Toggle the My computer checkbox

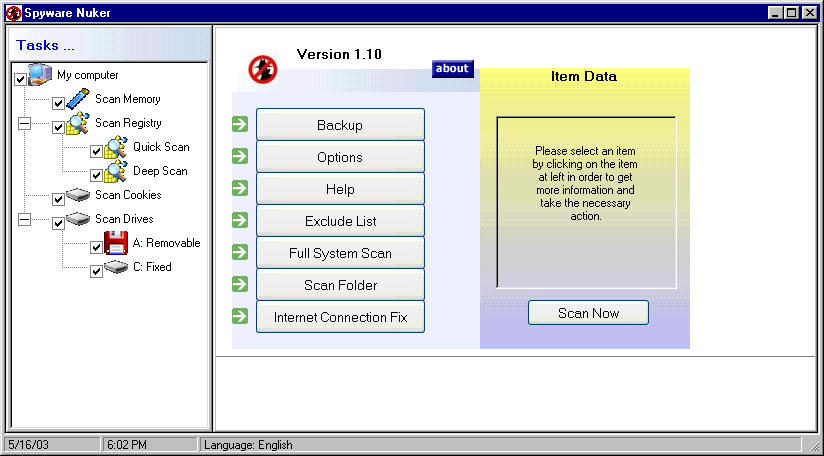[x=20, y=80]
